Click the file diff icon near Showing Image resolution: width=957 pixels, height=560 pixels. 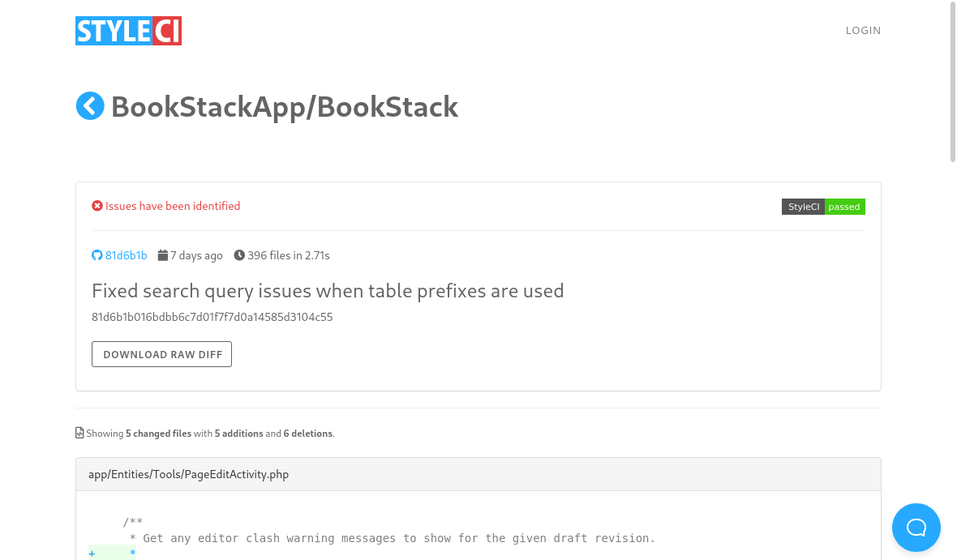click(79, 433)
